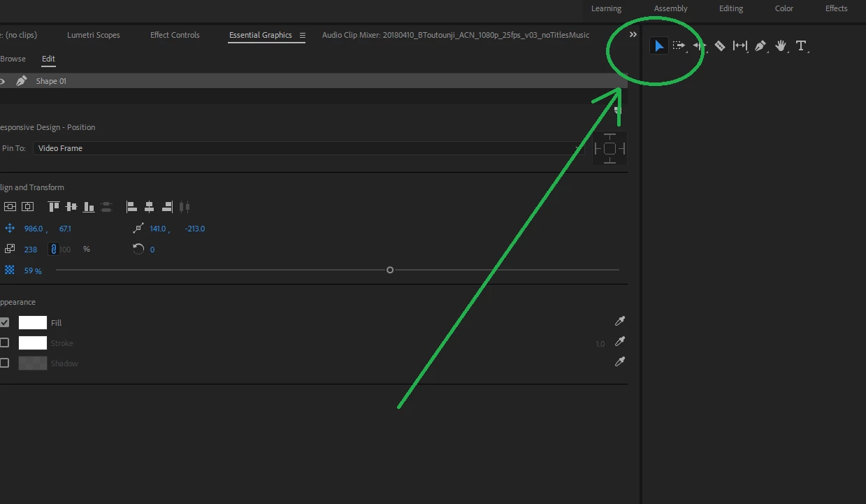
Task: Click the position move icon
Action: pyautogui.click(x=10, y=229)
